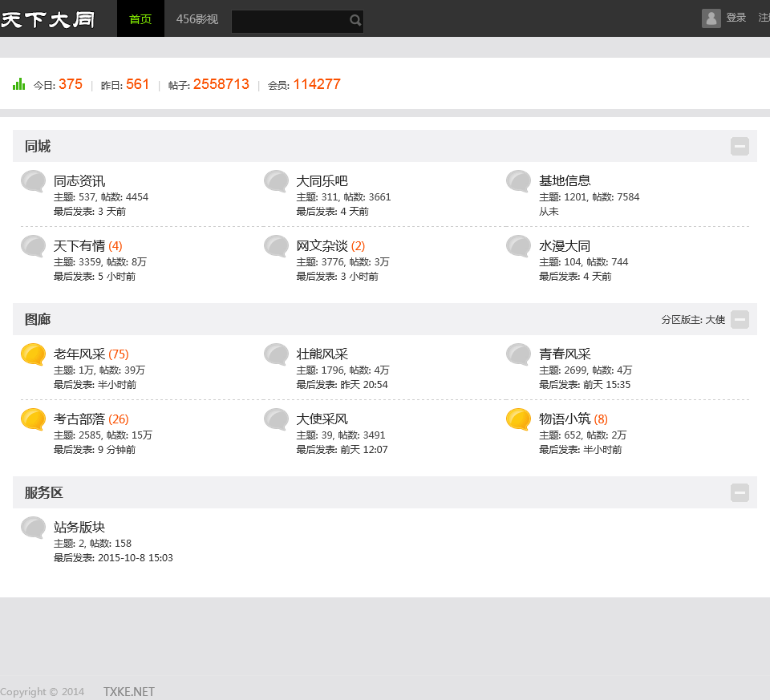770x700 pixels.
Task: Click the 大使 moderator link
Action: (715, 320)
